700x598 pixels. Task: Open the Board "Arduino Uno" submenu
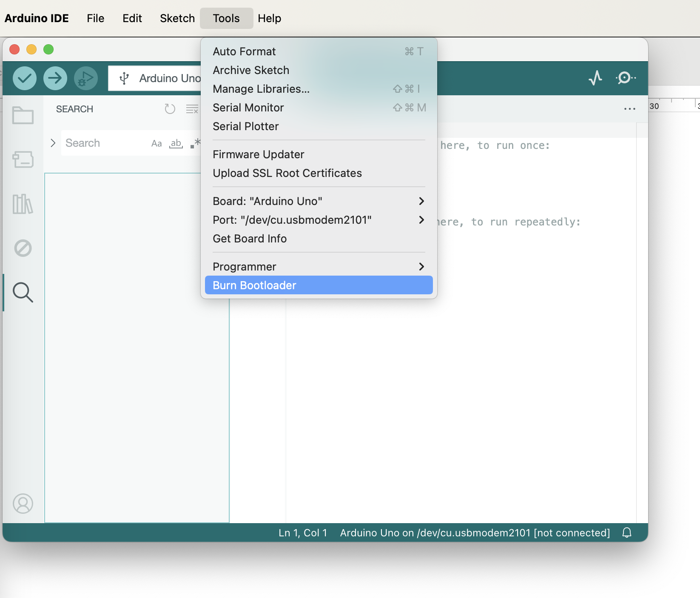pyautogui.click(x=319, y=201)
